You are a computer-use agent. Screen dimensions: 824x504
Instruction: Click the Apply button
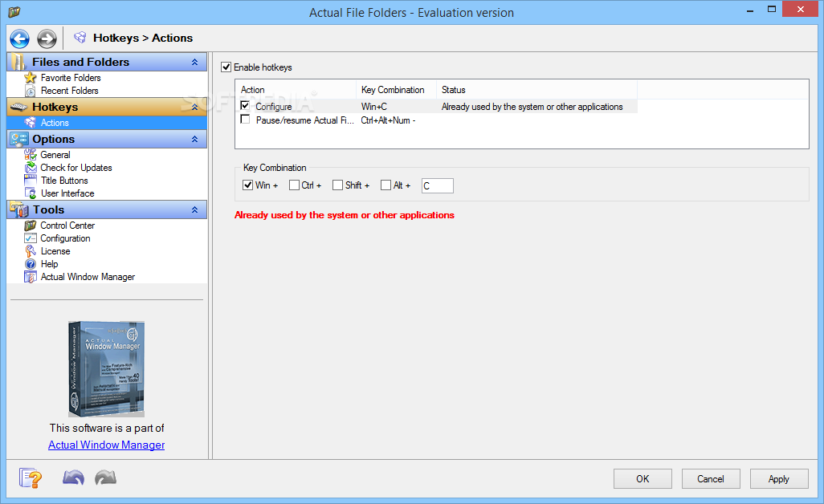[779, 479]
